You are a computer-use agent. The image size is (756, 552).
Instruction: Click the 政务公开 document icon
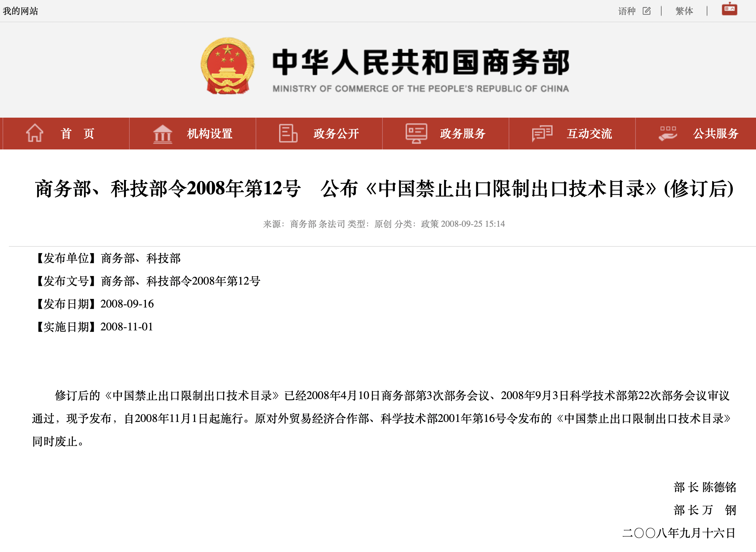(x=288, y=133)
